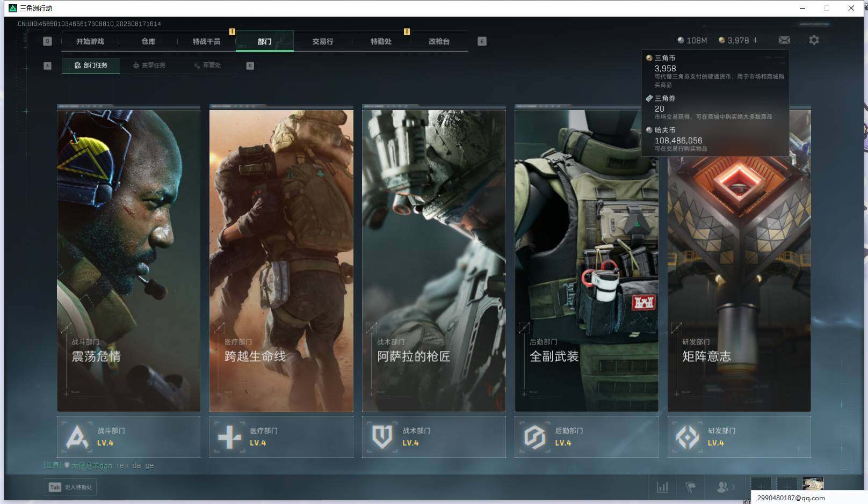The height and width of the screenshot is (504, 868).
Task: Click the 研发部门 diamond emblem icon
Action: (x=687, y=437)
